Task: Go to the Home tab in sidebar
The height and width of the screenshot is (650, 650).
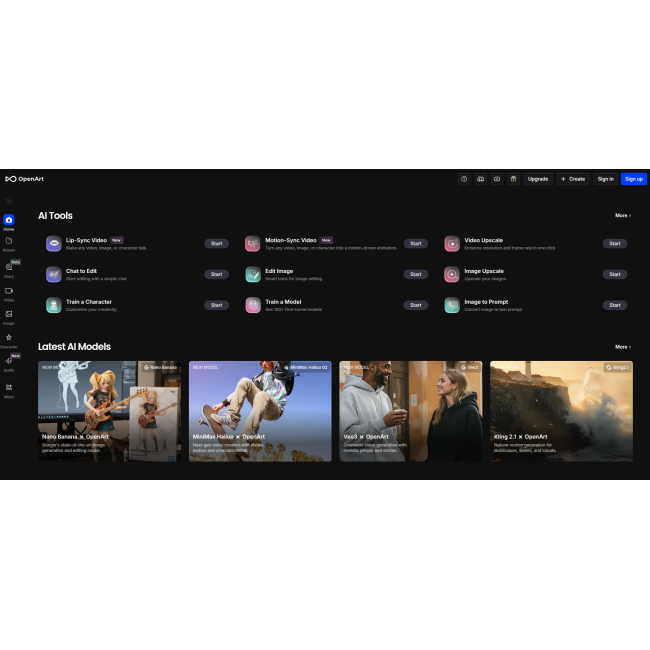Action: point(9,221)
